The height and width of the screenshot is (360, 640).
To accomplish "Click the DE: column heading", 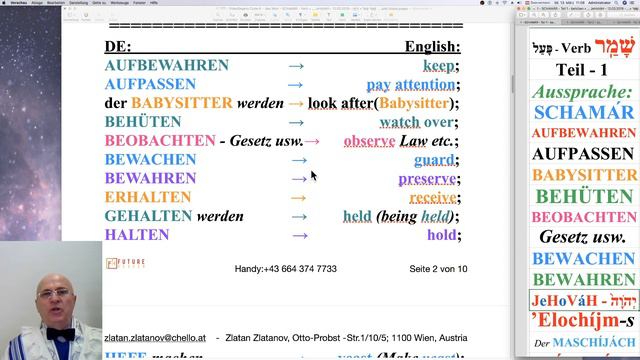I will point(118,47).
